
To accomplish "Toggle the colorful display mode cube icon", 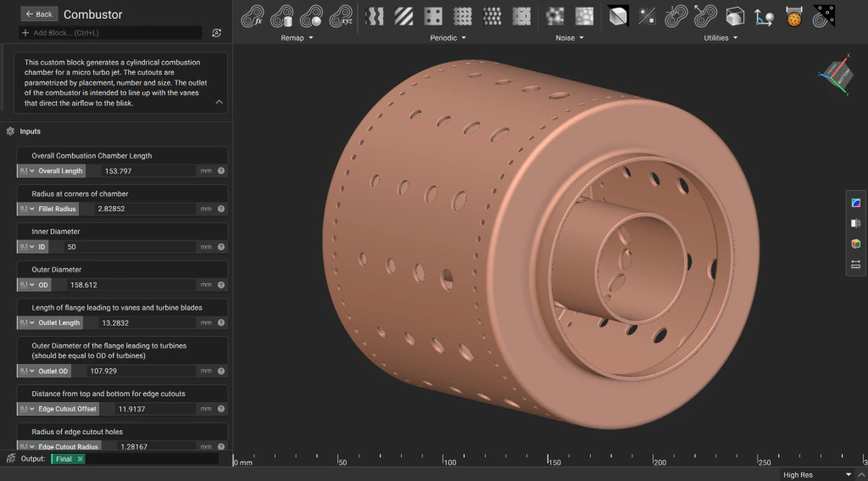I will 855,244.
